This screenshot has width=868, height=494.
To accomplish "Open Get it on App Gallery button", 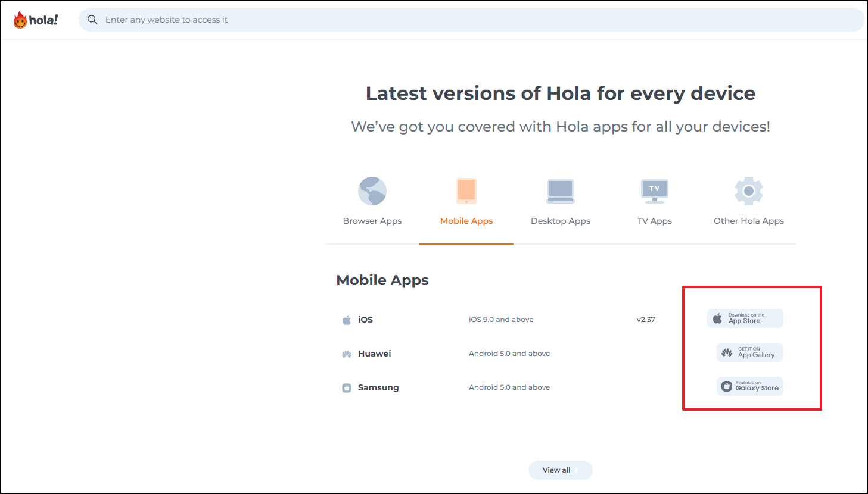I will [750, 352].
